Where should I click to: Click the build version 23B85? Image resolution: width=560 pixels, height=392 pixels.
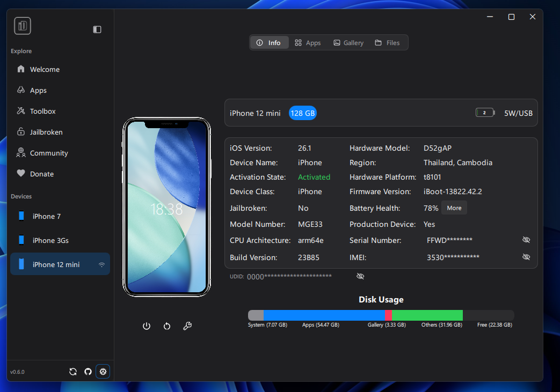click(309, 257)
